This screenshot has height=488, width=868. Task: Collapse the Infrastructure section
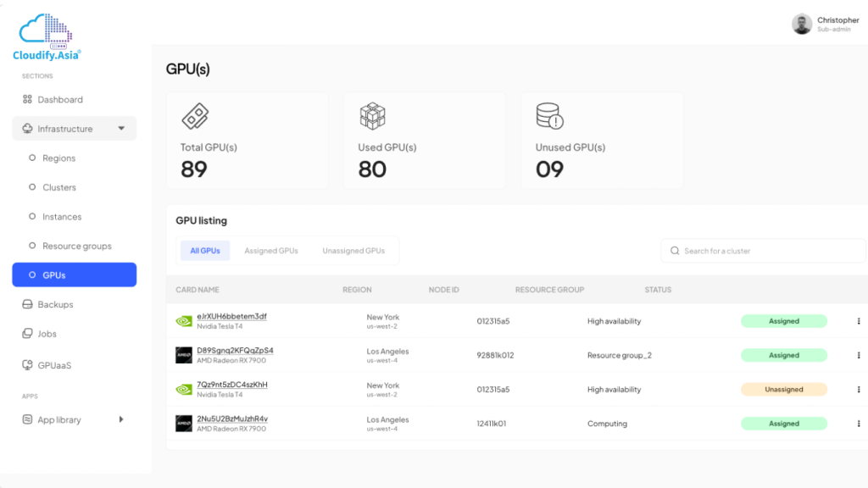121,129
